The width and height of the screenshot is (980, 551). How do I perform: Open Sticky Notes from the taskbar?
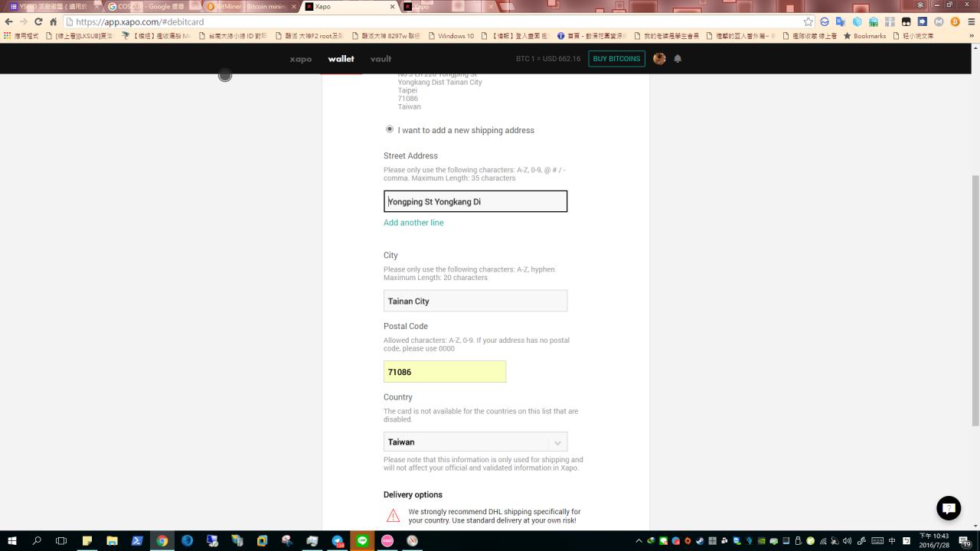point(87,541)
